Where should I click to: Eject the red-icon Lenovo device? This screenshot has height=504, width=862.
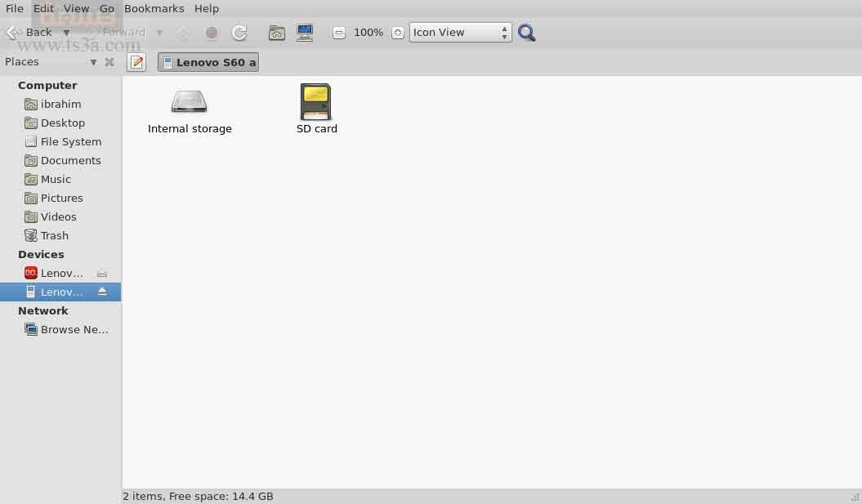[102, 273]
